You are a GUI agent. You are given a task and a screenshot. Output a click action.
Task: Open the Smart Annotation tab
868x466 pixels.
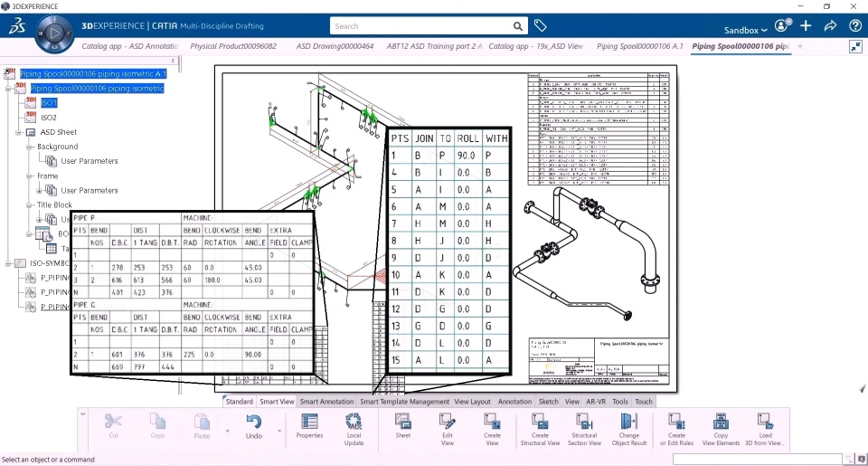(326, 402)
